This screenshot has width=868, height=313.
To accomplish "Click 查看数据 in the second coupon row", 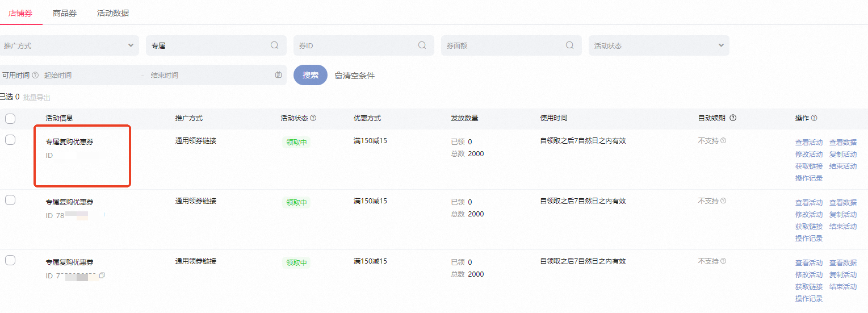I will pyautogui.click(x=843, y=203).
